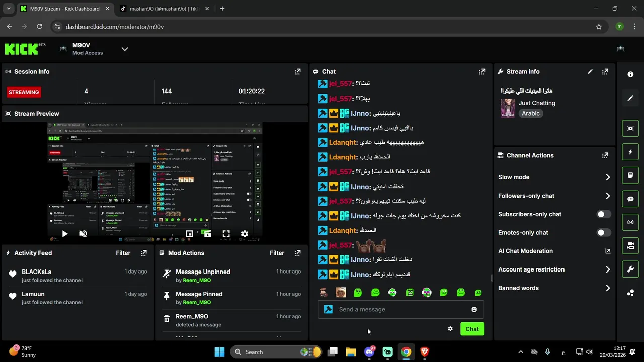Click the Kick logo in the header

coord(25,49)
